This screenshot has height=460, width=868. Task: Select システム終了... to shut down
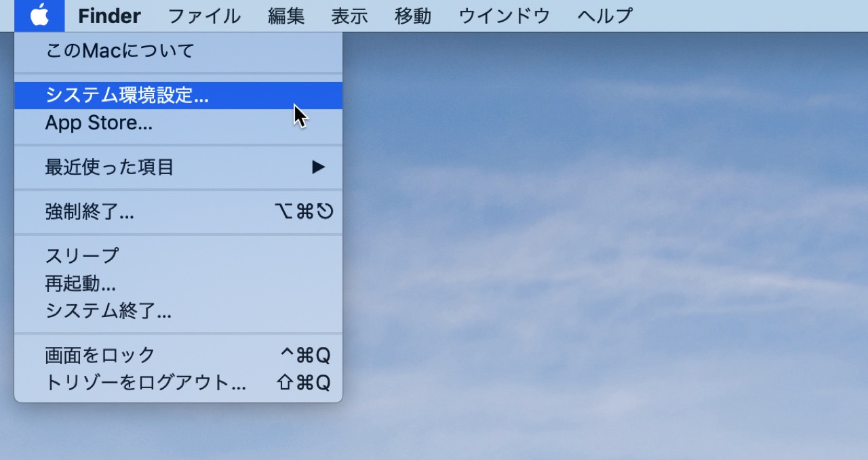pyautogui.click(x=178, y=312)
